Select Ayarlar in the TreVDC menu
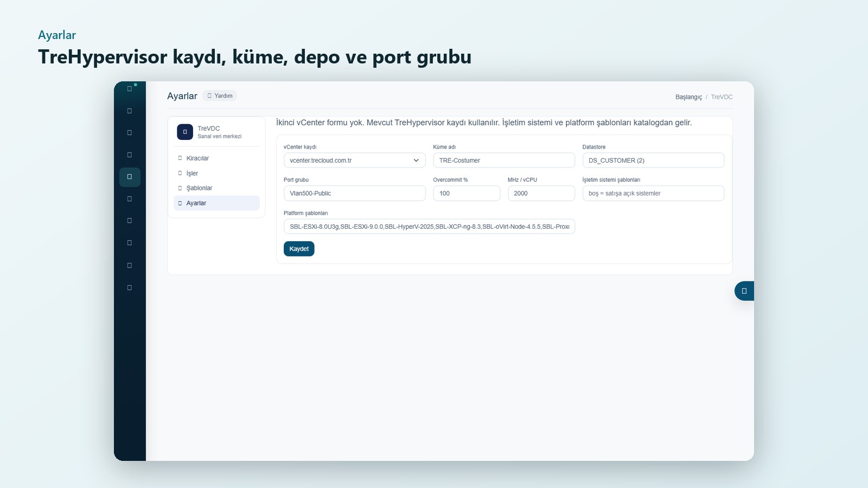This screenshot has width=868, height=488. (x=216, y=203)
